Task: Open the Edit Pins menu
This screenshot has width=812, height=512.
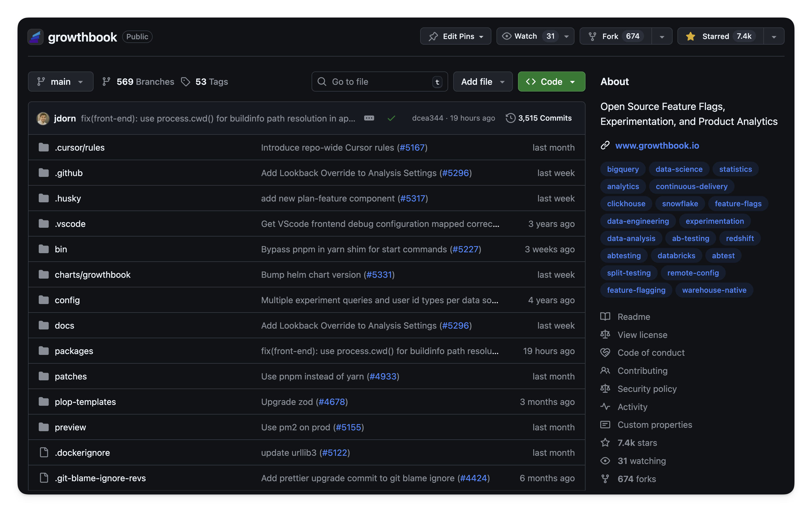Action: 455,36
